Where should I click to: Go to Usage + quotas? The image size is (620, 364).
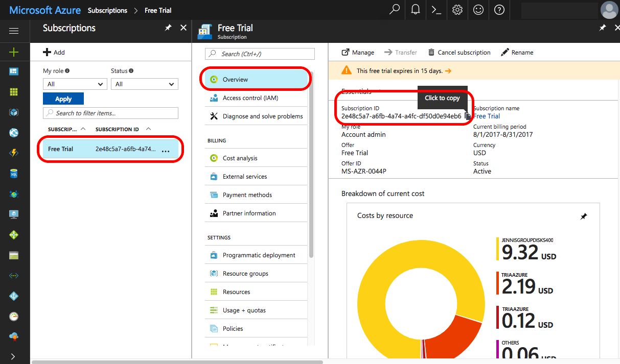point(256,310)
